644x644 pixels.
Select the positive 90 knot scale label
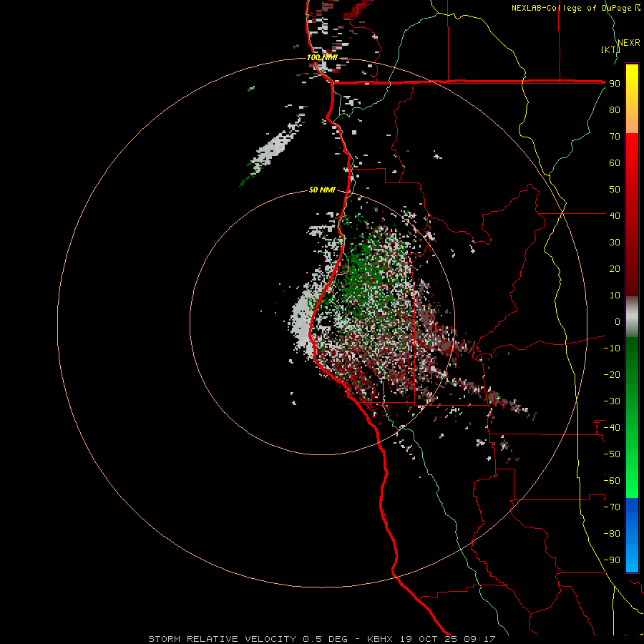pyautogui.click(x=615, y=84)
